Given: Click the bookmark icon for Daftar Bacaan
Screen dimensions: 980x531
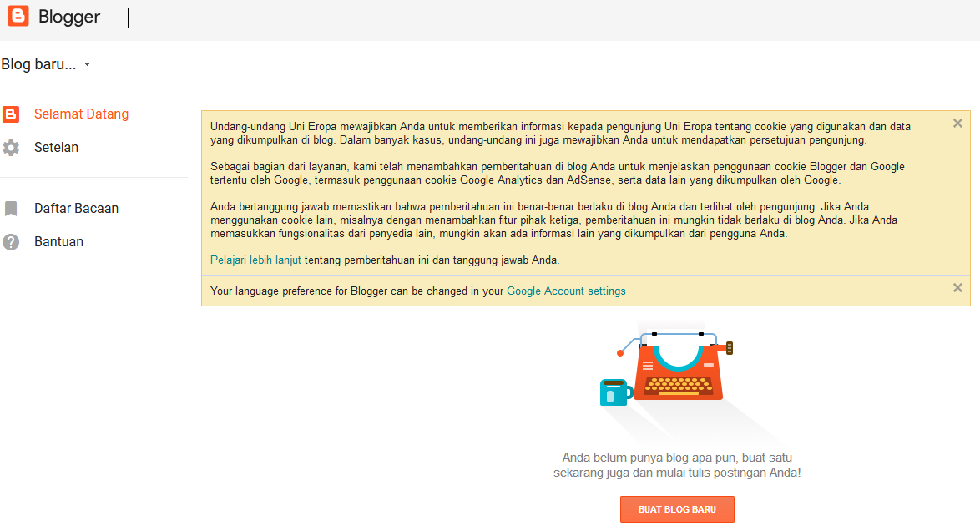Looking at the screenshot, I should tap(11, 208).
